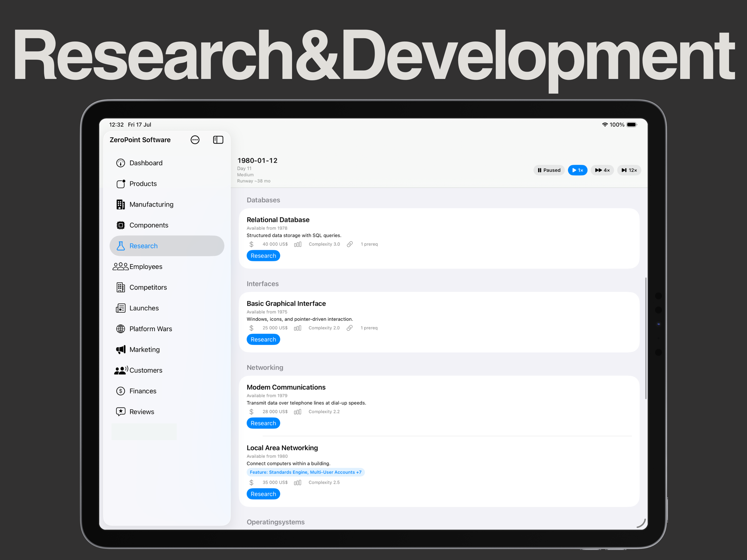The height and width of the screenshot is (560, 747).
Task: Click the Competitors building icon
Action: (x=121, y=287)
